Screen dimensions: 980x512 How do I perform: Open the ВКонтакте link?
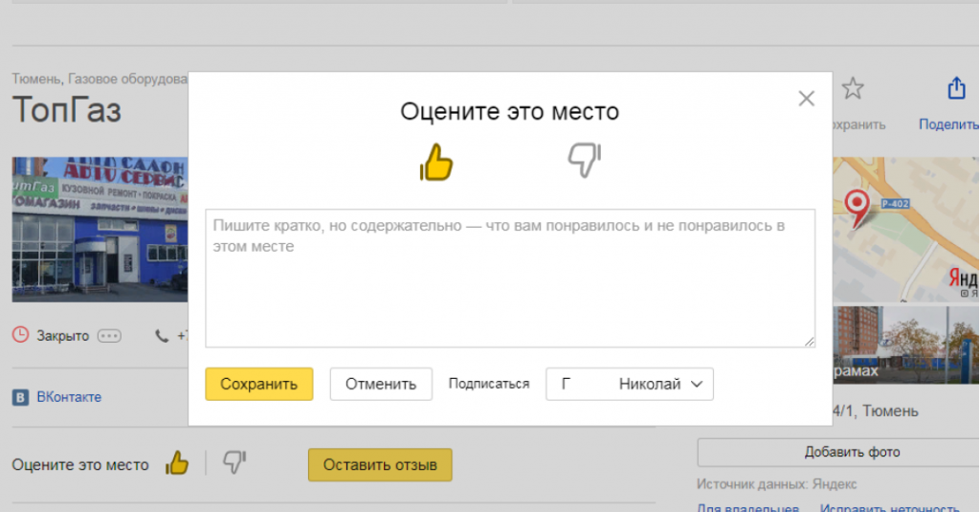click(x=69, y=397)
